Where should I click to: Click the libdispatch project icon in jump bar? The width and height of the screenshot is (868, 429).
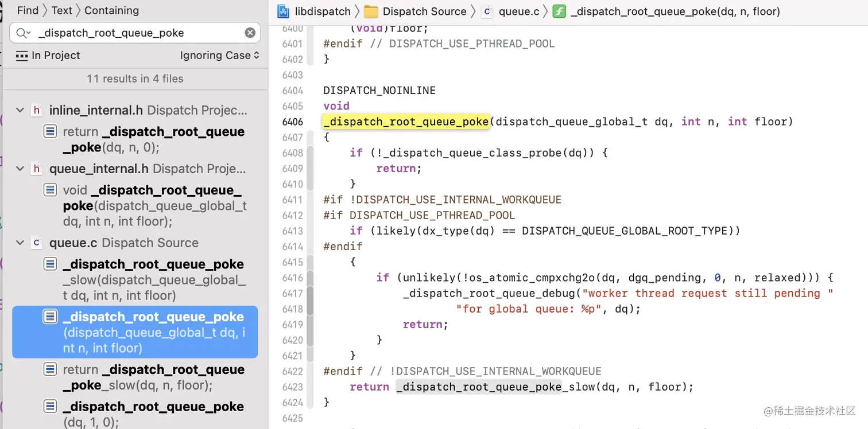283,11
